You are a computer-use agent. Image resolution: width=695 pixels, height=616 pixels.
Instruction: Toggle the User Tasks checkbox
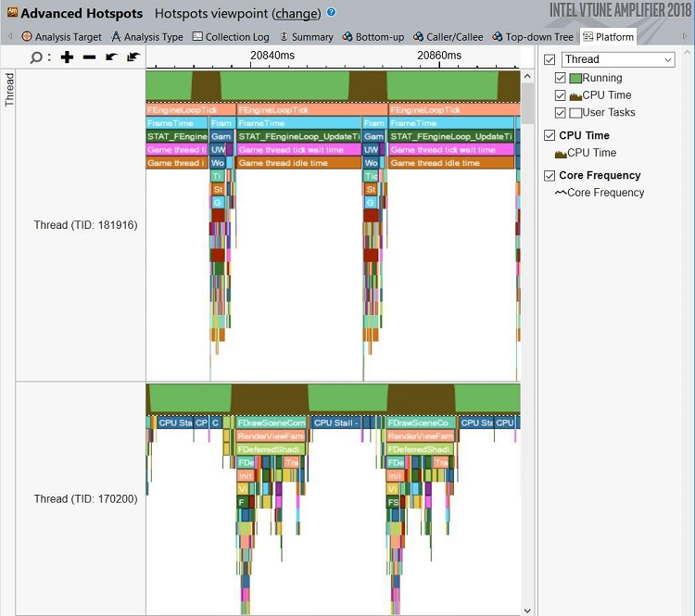(560, 112)
